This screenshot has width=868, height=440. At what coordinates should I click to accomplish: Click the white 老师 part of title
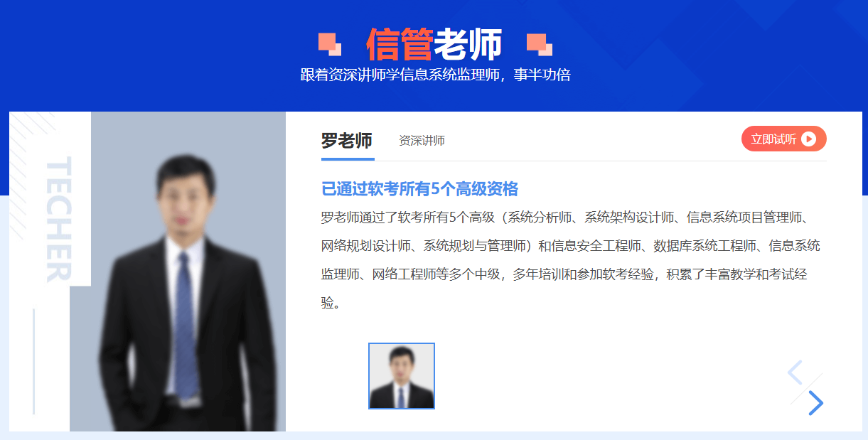point(468,44)
